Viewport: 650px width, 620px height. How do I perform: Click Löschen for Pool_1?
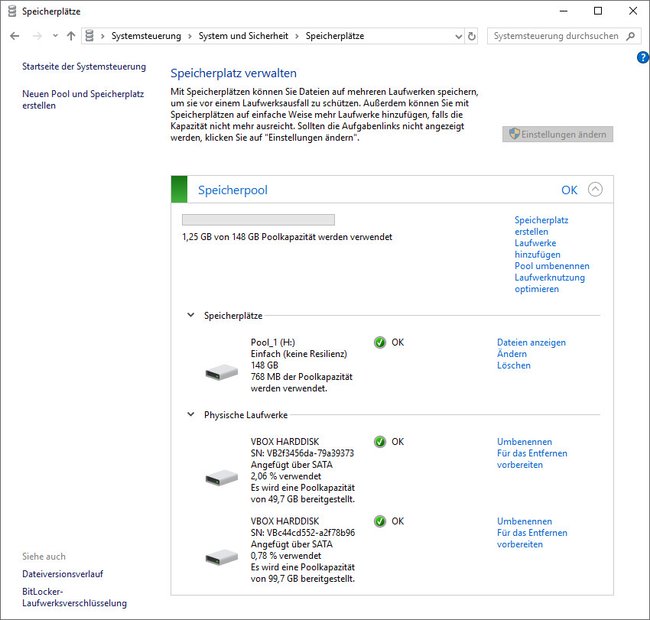(514, 366)
